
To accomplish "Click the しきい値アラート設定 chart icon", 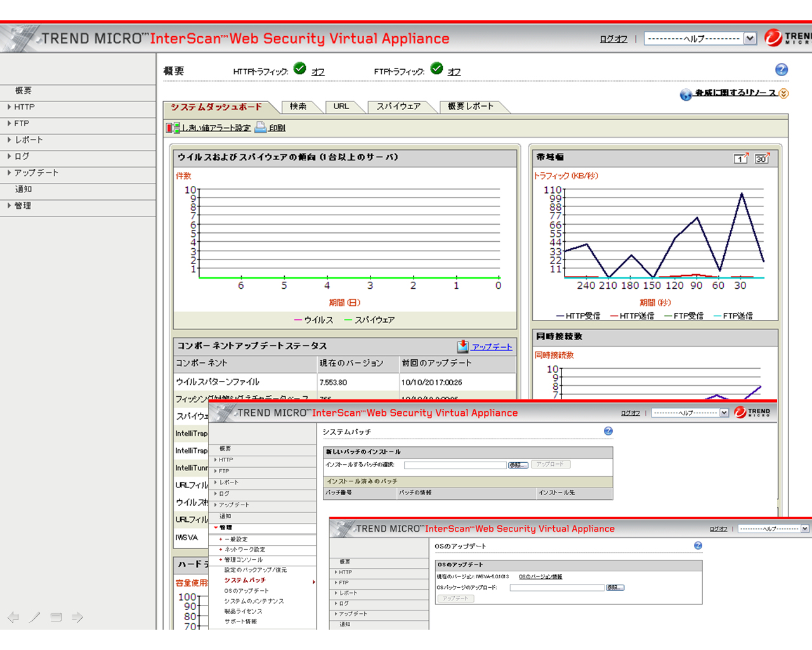I will point(173,128).
